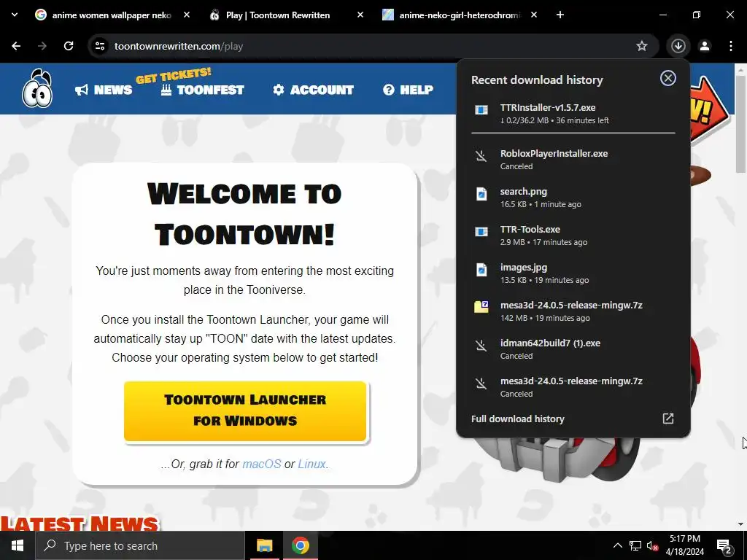This screenshot has width=747, height=560.
Task: Open full download history external-link icon
Action: point(668,418)
